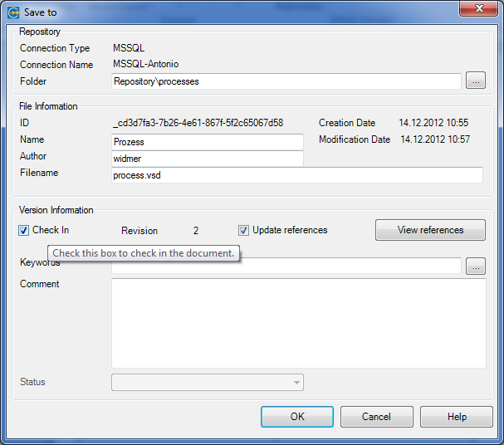Click the Creation Date label

coord(347,123)
